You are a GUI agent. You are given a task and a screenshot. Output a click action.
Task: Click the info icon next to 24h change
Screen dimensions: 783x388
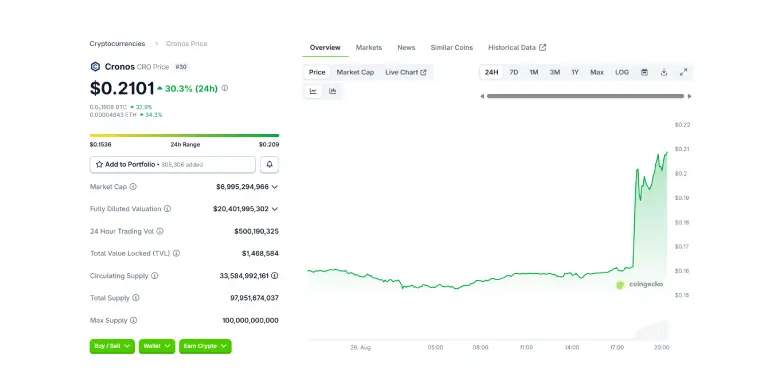(225, 88)
